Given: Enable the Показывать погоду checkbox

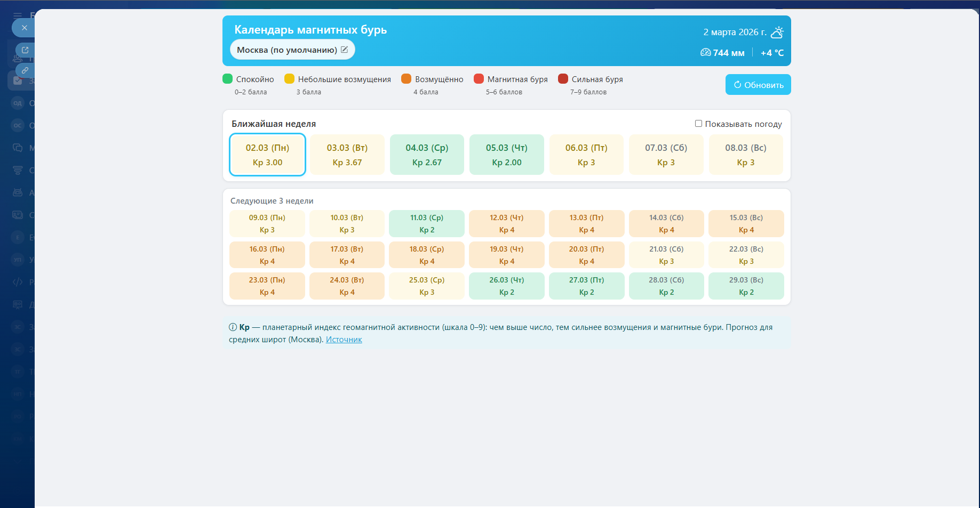Looking at the screenshot, I should tap(698, 124).
